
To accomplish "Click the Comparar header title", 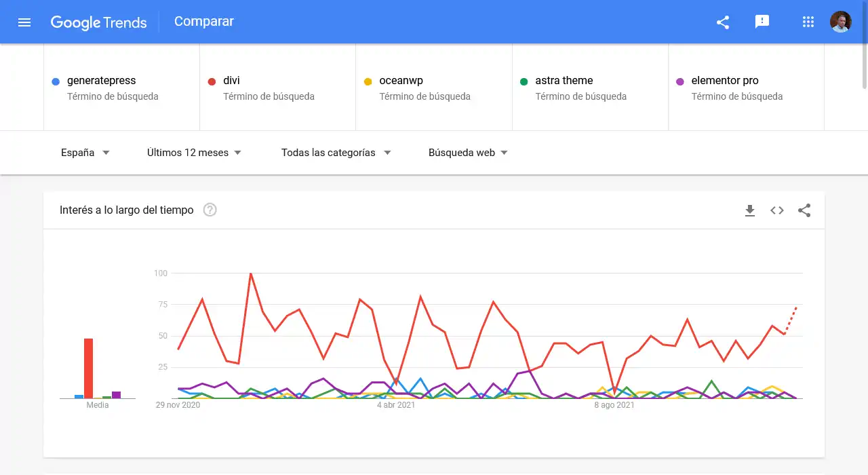I will coord(204,22).
